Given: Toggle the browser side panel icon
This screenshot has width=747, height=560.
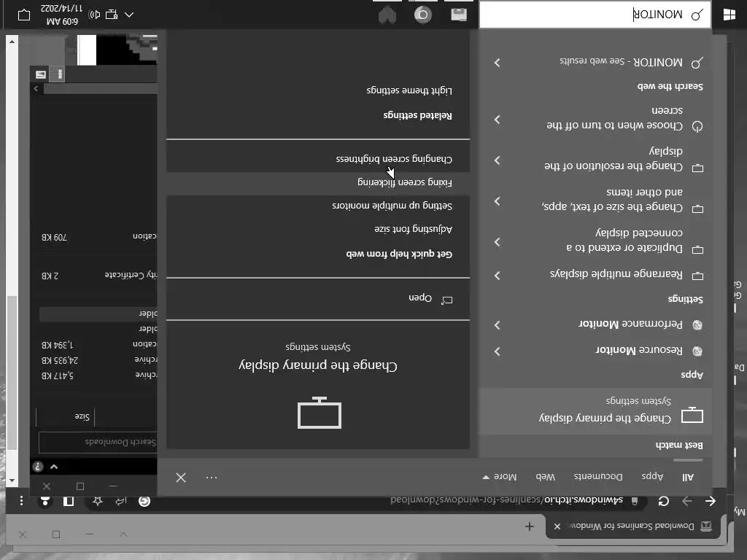Looking at the screenshot, I should click(69, 501).
